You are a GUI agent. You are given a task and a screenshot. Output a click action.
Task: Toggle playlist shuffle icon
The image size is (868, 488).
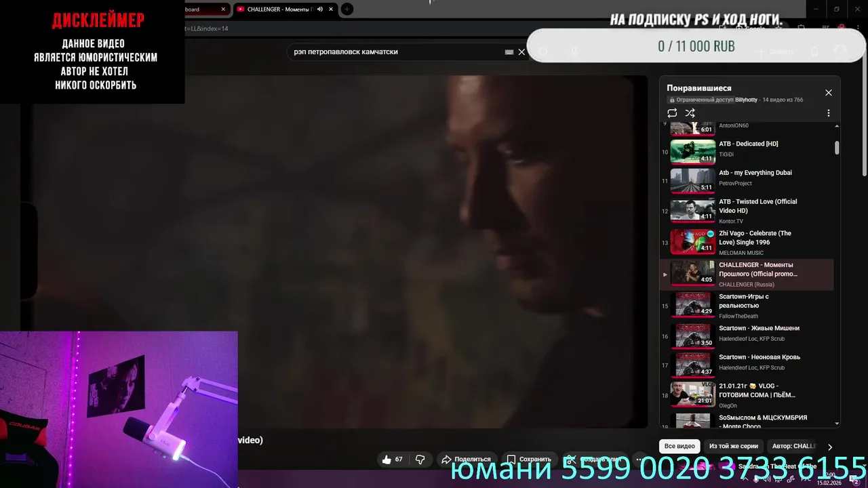coord(690,113)
